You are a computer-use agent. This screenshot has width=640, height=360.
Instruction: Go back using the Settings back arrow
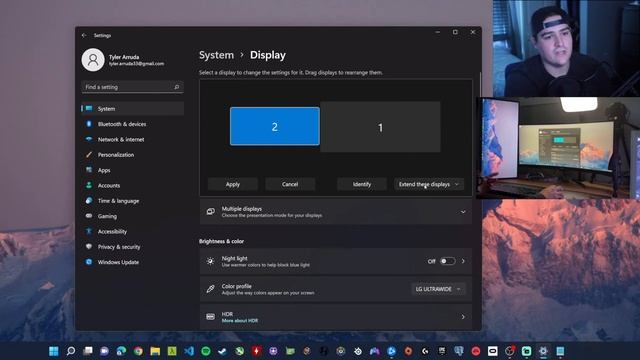point(84,36)
